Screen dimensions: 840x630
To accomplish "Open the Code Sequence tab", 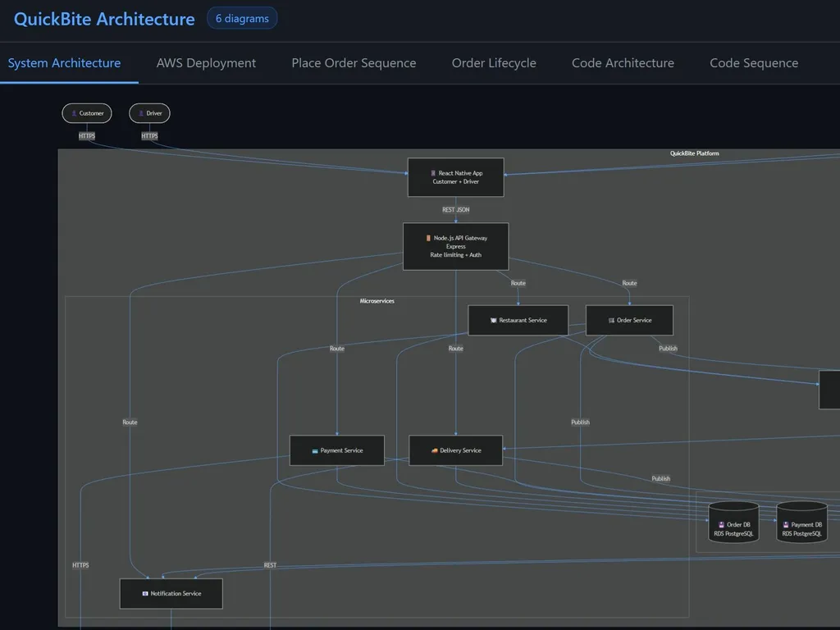I will tap(754, 63).
